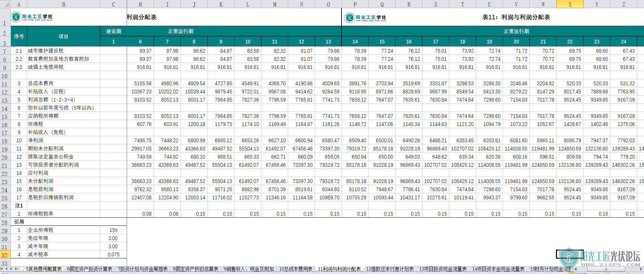The width and height of the screenshot is (644, 274).
Task: Select 弥补以前年度亏损（5年以内）cell
Action: 64,108
